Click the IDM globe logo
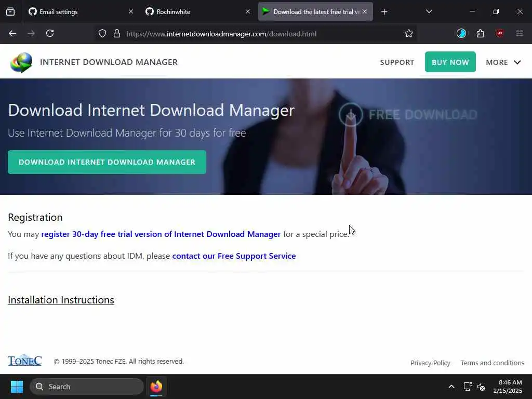 click(21, 62)
